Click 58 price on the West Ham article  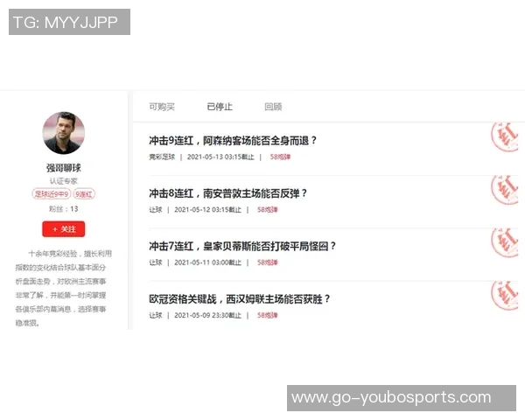268,315
